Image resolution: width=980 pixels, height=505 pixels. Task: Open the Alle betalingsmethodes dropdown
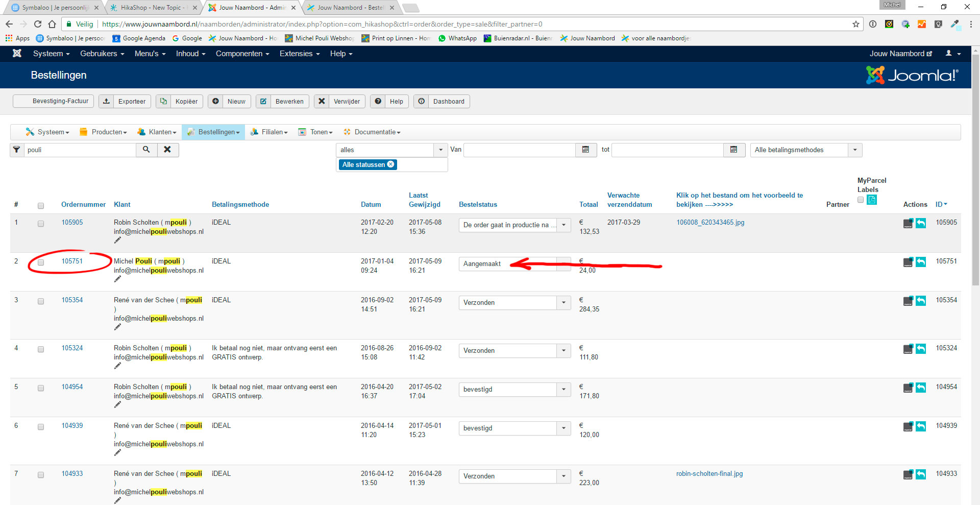tap(806, 150)
